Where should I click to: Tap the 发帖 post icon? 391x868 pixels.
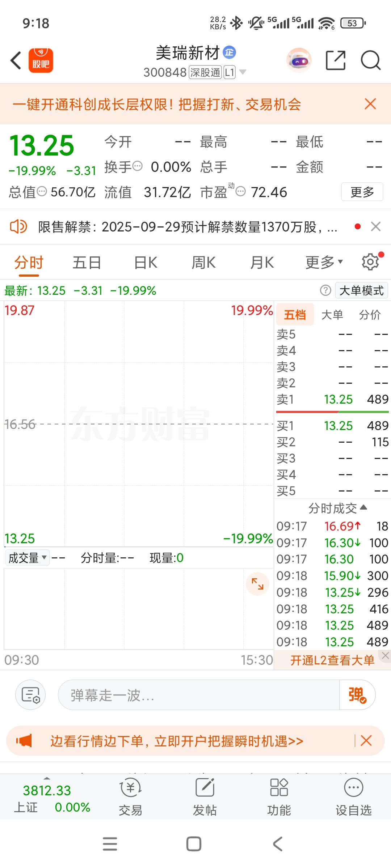pos(205,797)
